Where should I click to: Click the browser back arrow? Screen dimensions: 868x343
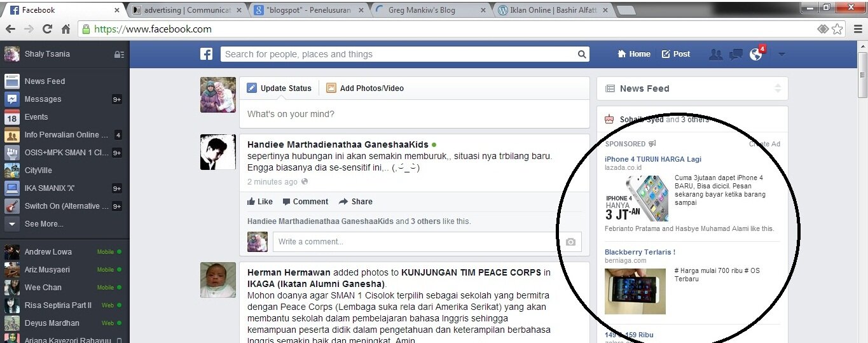[x=11, y=29]
